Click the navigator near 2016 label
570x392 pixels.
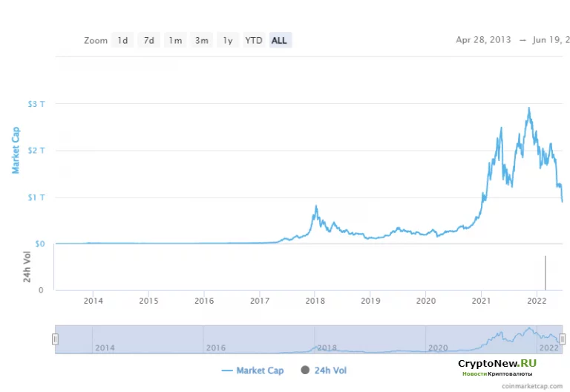tap(216, 347)
